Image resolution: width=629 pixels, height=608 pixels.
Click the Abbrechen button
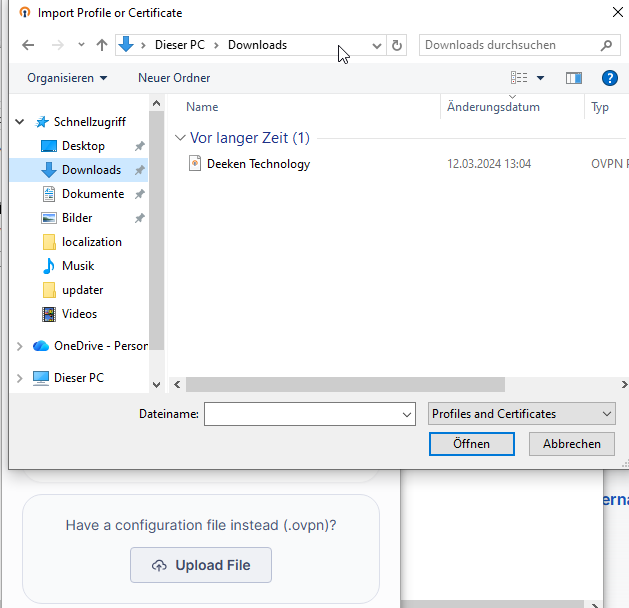point(571,444)
